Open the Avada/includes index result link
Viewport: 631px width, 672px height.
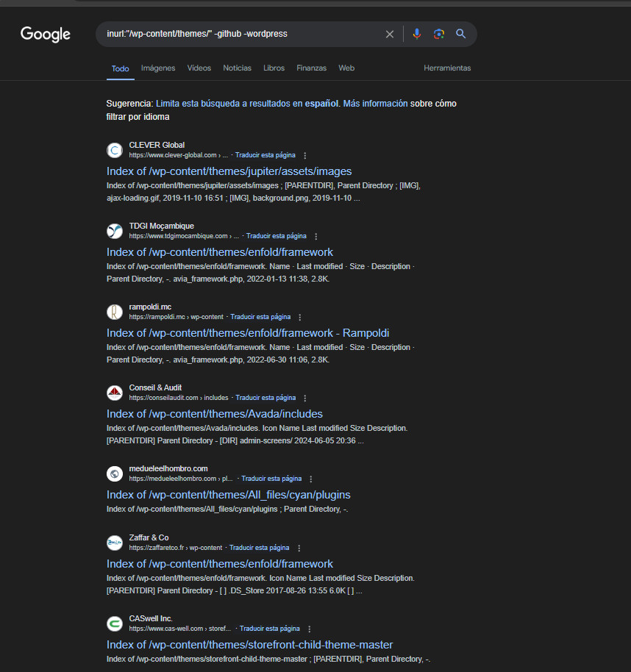[215, 414]
